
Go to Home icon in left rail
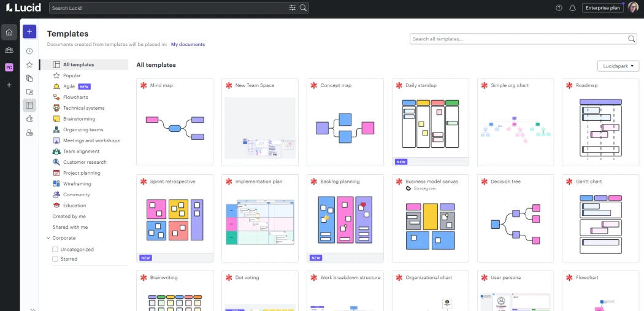(x=9, y=32)
